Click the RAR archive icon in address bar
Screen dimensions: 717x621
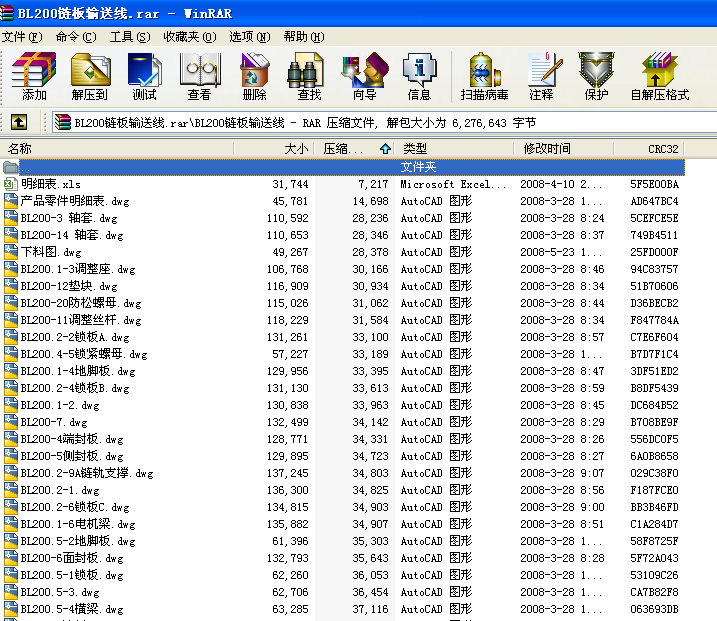point(63,122)
